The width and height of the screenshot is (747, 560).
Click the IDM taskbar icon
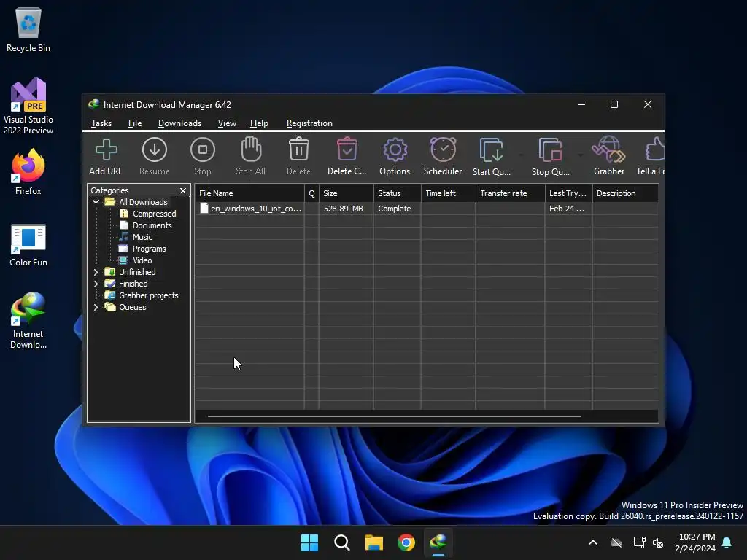[438, 542]
